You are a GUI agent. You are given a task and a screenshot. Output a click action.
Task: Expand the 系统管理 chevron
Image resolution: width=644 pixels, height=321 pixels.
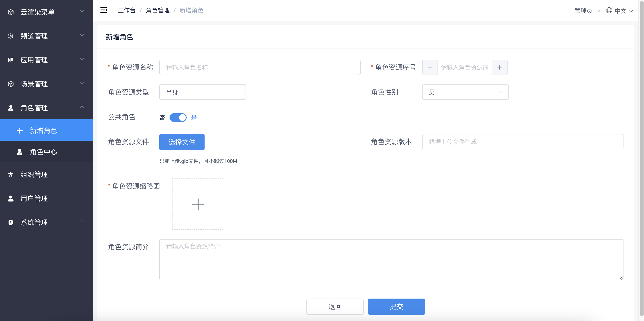click(x=82, y=222)
